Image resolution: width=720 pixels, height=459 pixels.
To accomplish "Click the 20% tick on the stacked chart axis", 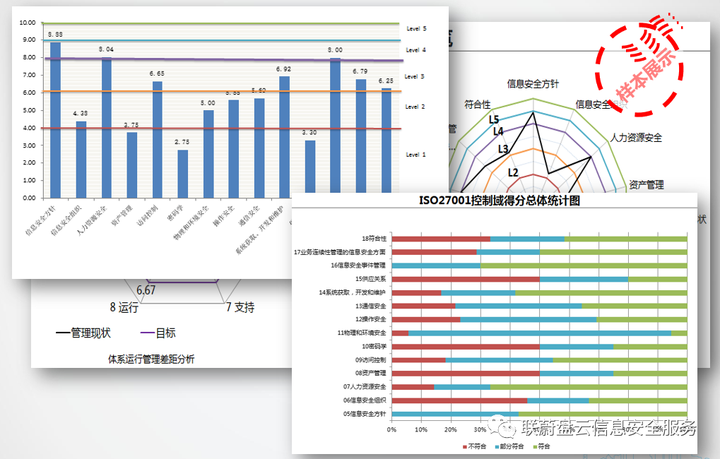I will (x=450, y=430).
